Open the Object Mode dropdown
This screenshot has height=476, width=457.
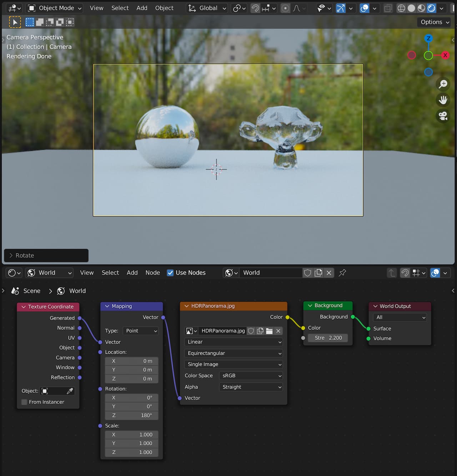(x=55, y=8)
